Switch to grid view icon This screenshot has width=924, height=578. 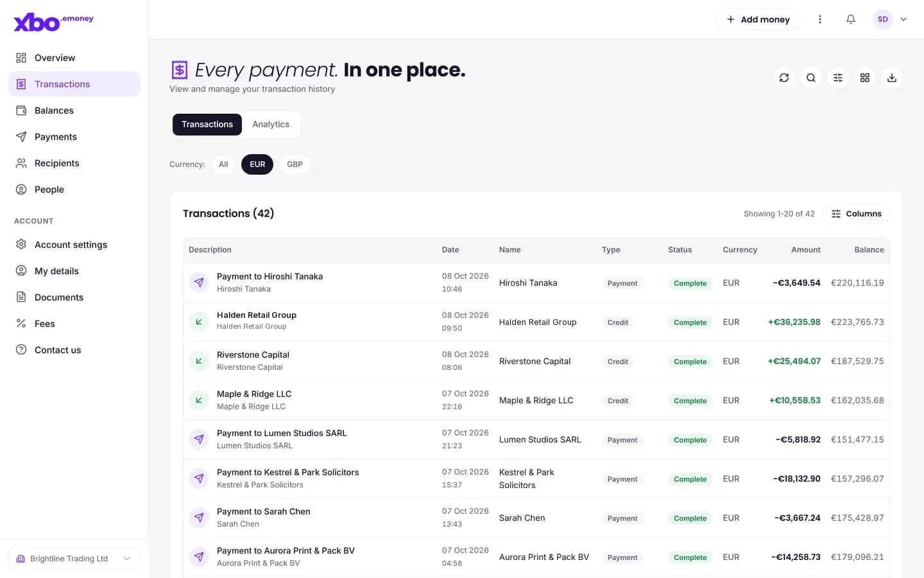(x=865, y=78)
